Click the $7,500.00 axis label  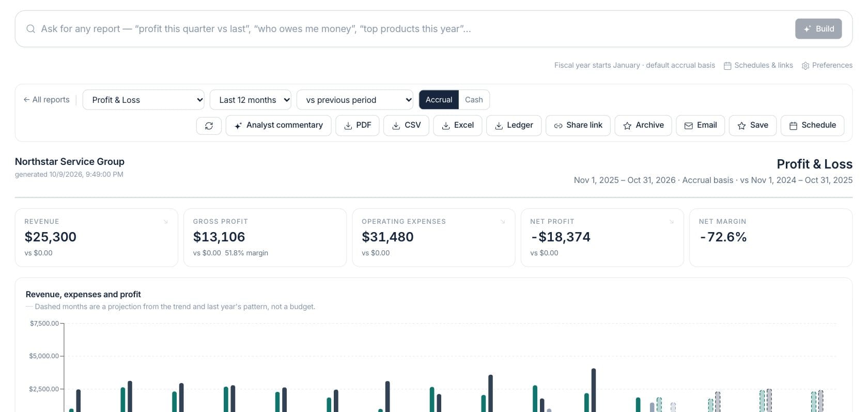click(44, 324)
